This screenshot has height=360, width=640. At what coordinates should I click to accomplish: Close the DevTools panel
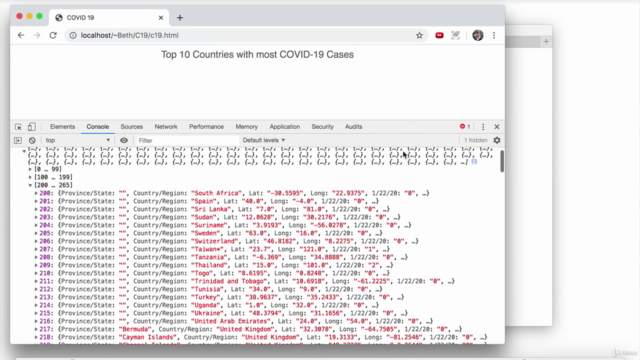click(497, 127)
